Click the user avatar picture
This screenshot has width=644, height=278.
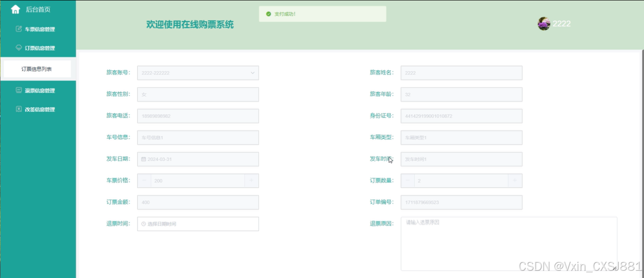click(544, 24)
